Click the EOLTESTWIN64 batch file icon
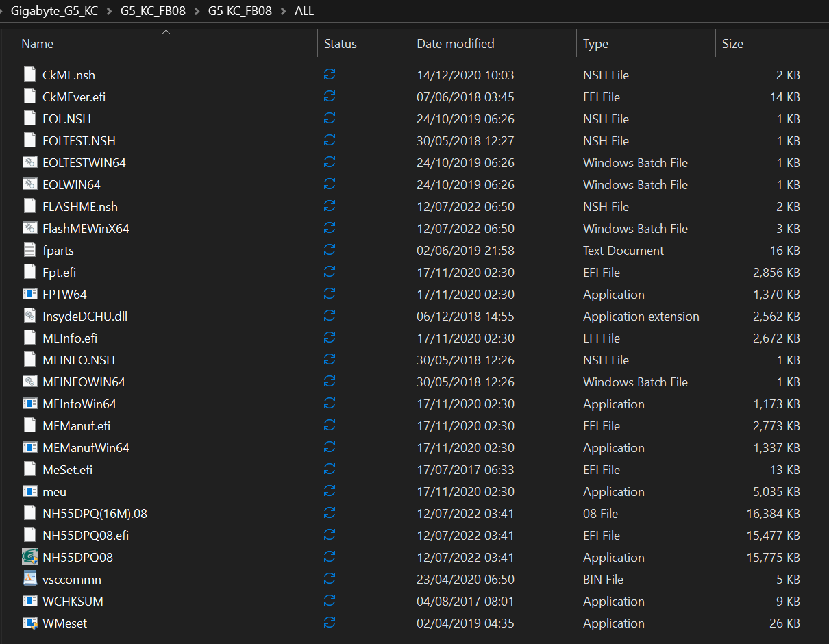This screenshot has width=829, height=644. 29,162
